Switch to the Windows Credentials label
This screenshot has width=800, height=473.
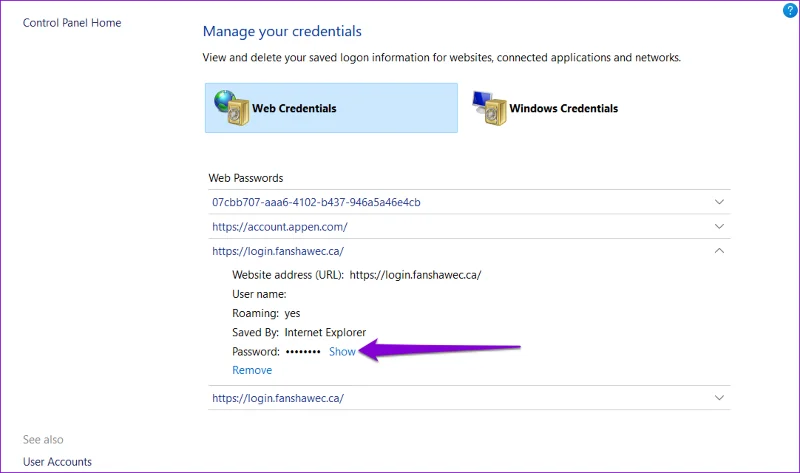coord(564,108)
